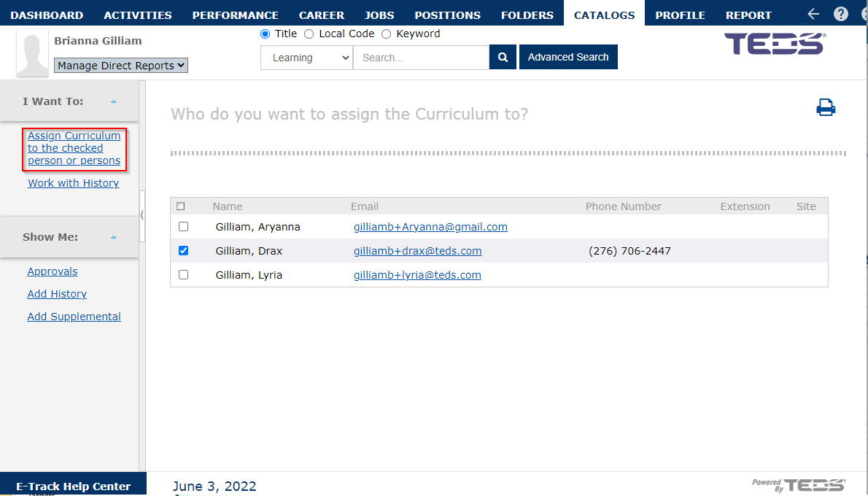This screenshot has height=496, width=868.
Task: Click Brianna Gilliam's profile avatar
Action: pyautogui.click(x=32, y=54)
